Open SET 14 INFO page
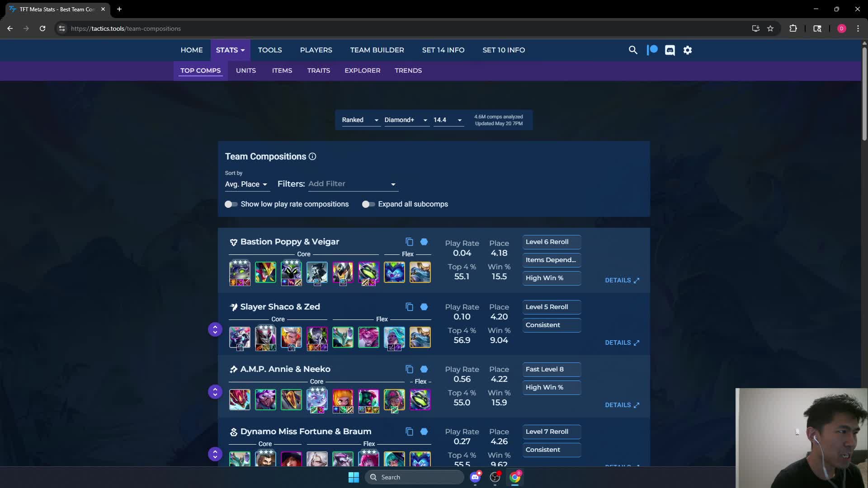The image size is (868, 488). click(x=443, y=50)
